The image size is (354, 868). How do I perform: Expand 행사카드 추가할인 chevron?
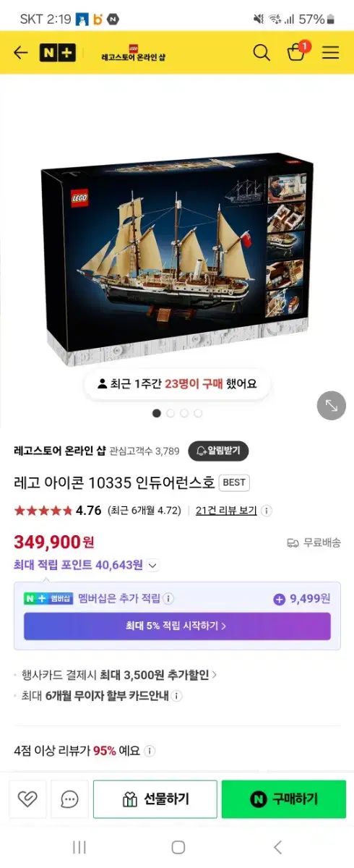215,675
